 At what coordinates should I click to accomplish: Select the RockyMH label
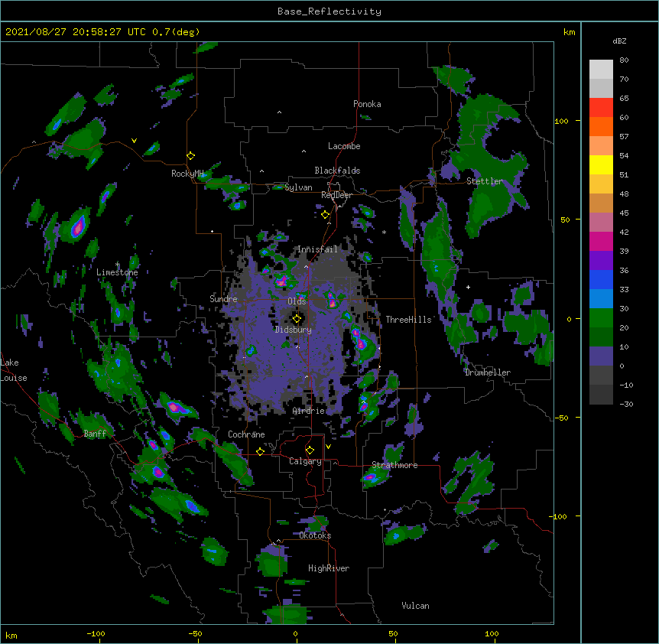coord(187,174)
